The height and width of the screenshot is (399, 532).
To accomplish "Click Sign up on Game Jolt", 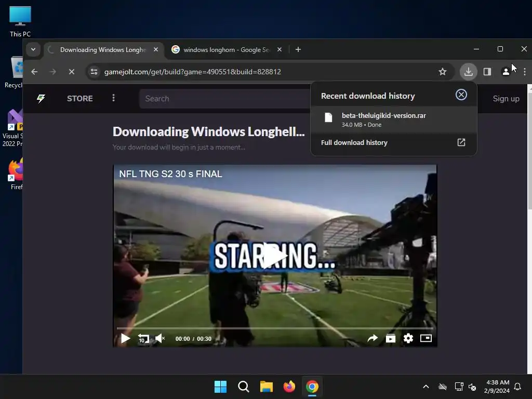I will (x=506, y=98).
